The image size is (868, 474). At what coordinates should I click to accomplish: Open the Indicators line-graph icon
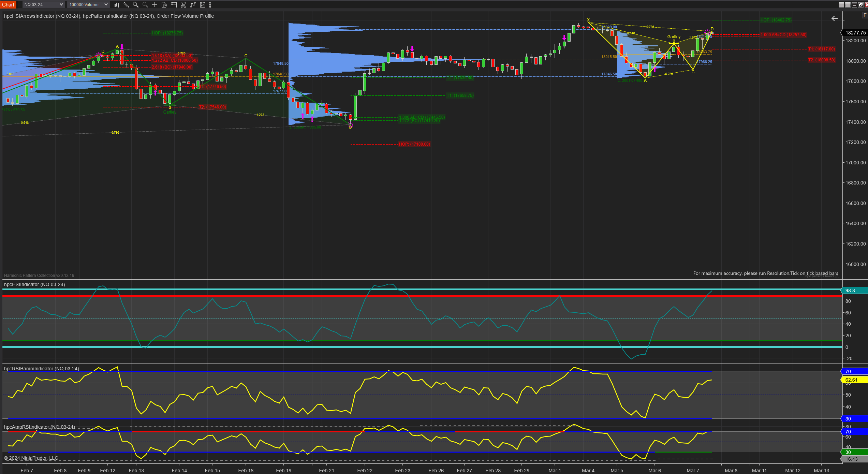[x=193, y=5]
